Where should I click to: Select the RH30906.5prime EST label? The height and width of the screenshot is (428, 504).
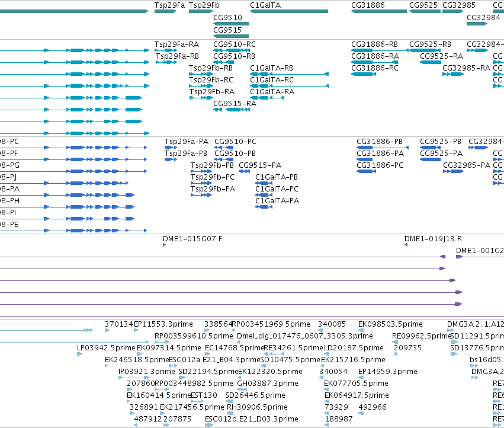(x=257, y=407)
